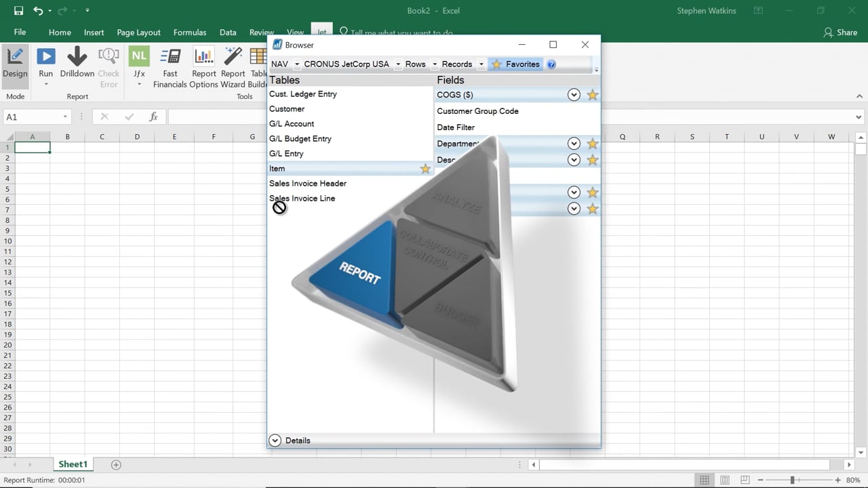
Task: Toggle the Favorites filter in Browser
Action: pos(515,64)
